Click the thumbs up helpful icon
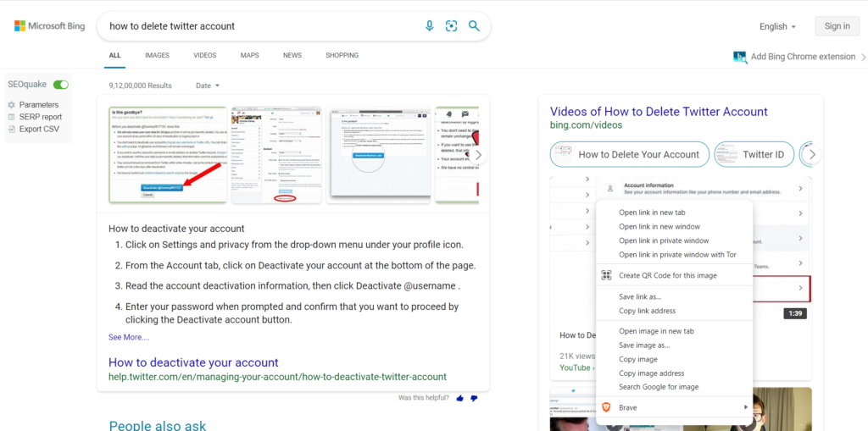Viewport: 868px width, 431px height. tap(459, 398)
